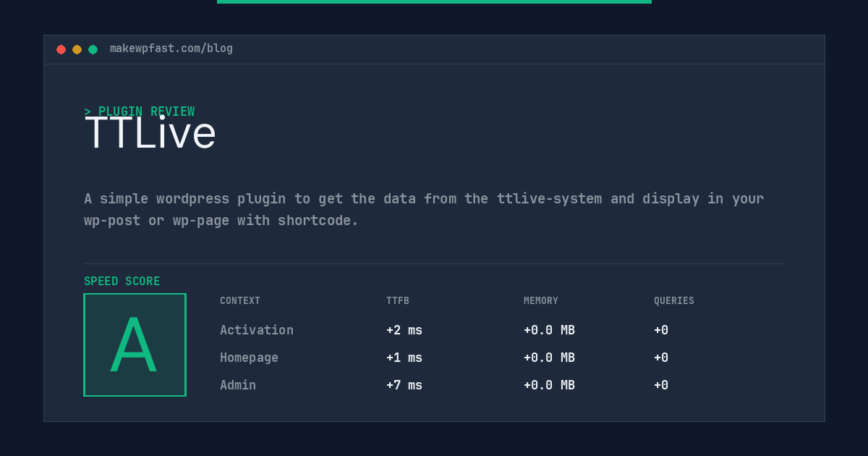Select the Activation row label
Viewport: 868px width, 456px height.
[257, 330]
